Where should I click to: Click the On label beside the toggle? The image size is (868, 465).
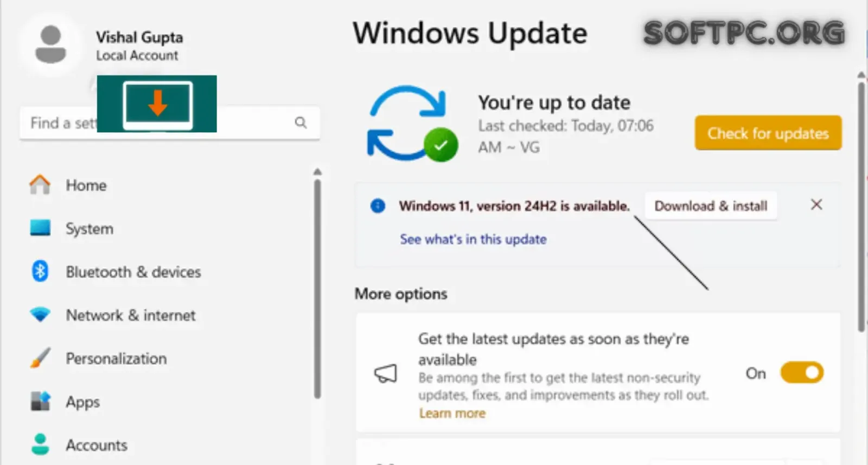[x=755, y=373]
